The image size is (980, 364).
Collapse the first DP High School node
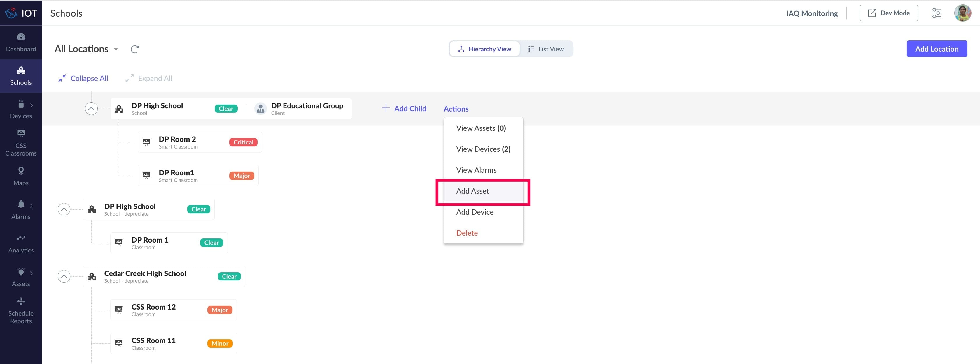pos(91,109)
